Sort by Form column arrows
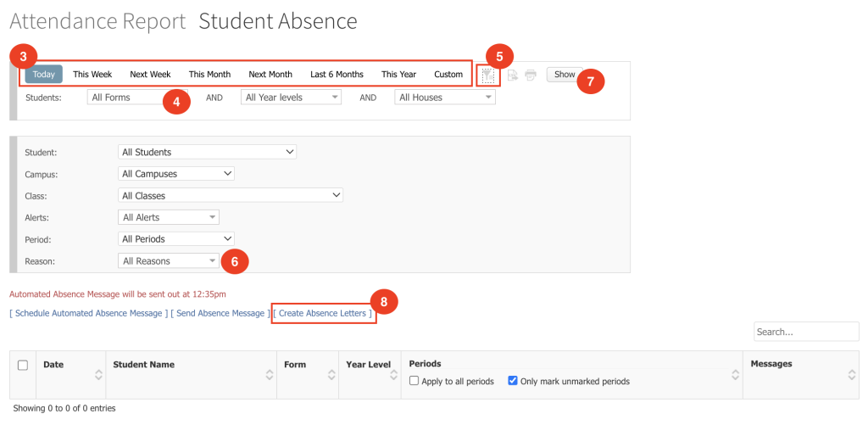Viewport: 868px width, 425px height. tap(331, 375)
